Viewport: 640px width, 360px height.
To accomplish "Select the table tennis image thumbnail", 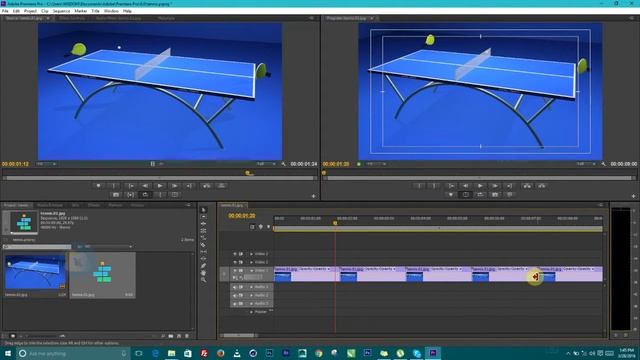I will (x=35, y=272).
